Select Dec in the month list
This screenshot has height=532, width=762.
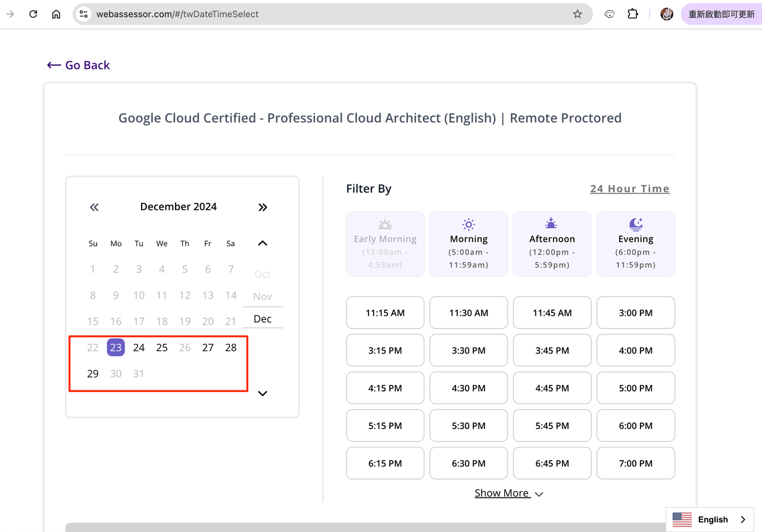point(263,319)
